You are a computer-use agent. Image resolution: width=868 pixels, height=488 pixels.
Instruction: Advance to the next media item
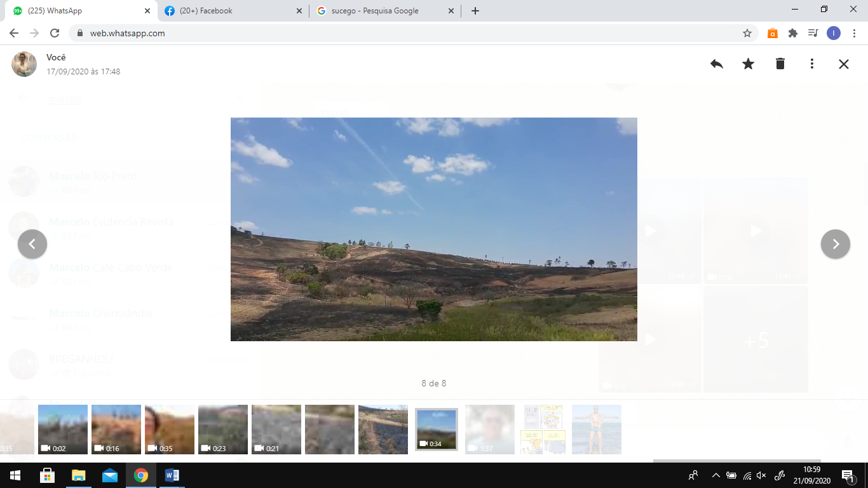pos(835,244)
